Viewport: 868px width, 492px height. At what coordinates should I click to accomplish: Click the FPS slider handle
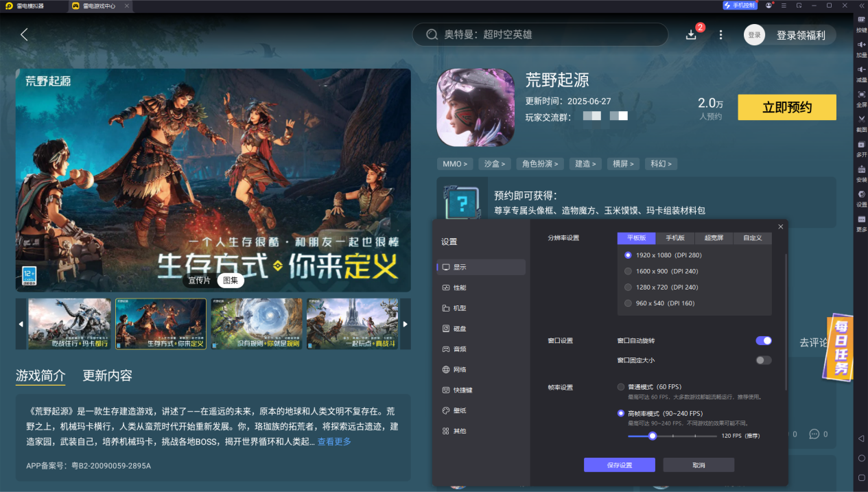coord(653,436)
